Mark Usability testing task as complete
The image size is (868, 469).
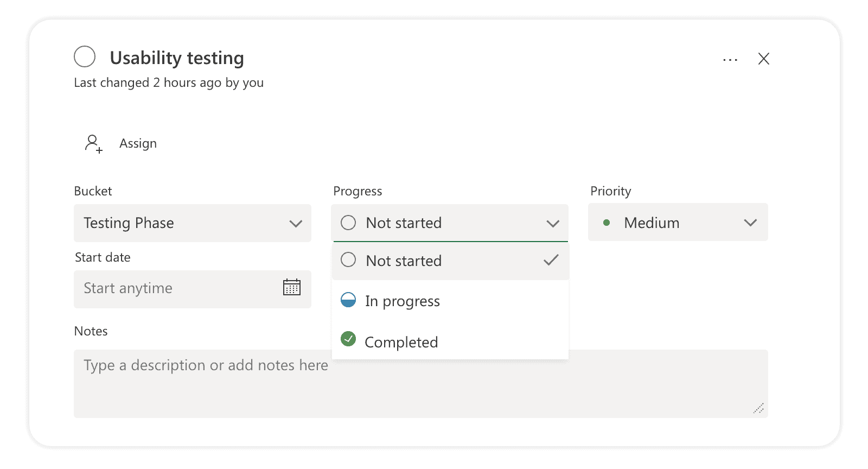point(85,56)
